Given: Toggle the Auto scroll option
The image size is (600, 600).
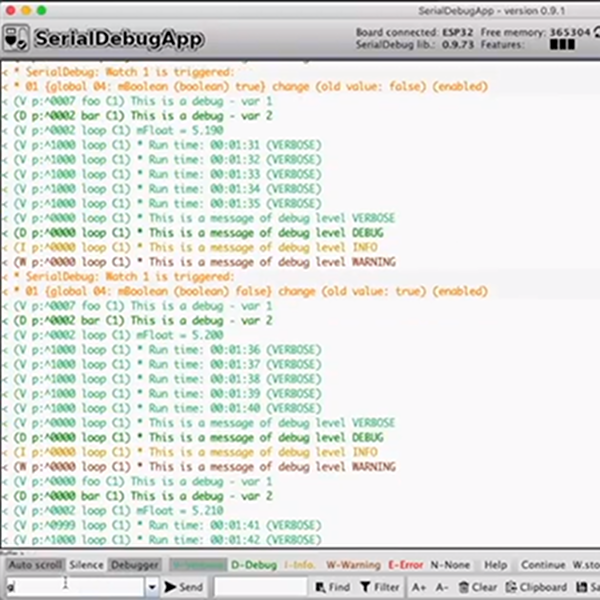Looking at the screenshot, I should coord(35,565).
